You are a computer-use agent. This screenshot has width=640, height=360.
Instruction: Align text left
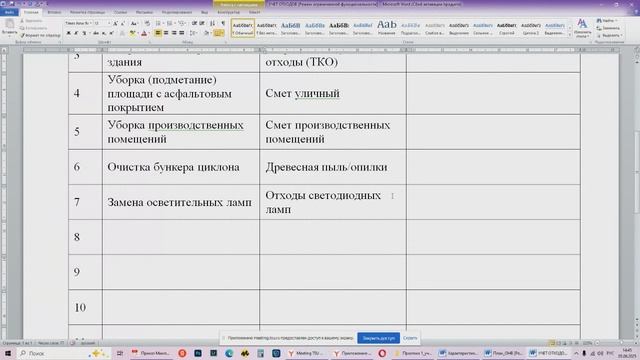tap(158, 33)
